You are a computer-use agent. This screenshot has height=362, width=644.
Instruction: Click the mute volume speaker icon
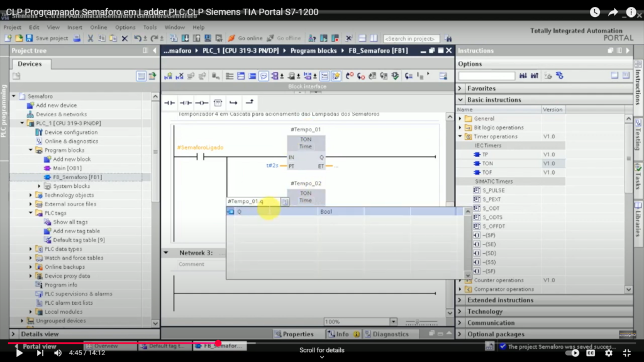58,353
